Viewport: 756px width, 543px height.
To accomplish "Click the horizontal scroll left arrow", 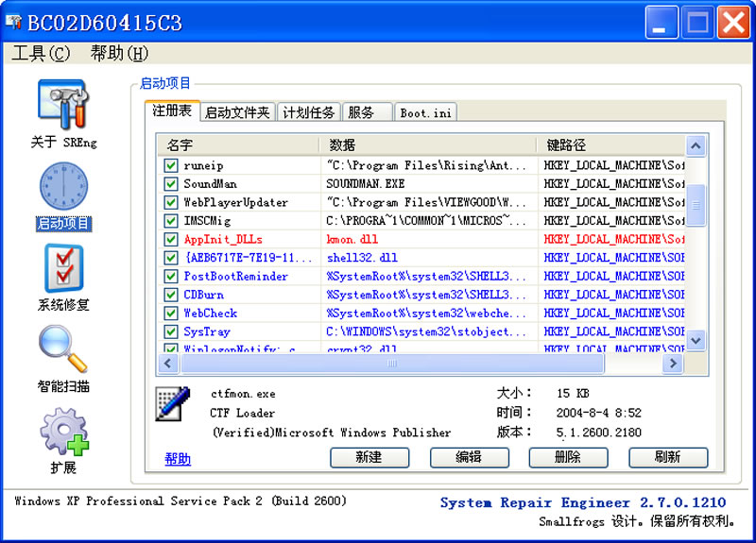I will tap(168, 363).
